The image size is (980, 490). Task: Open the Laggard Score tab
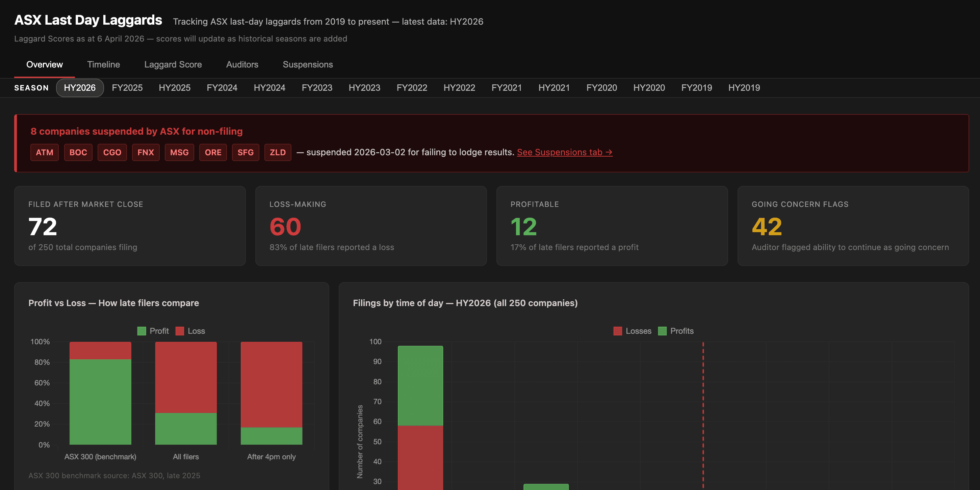coord(173,64)
